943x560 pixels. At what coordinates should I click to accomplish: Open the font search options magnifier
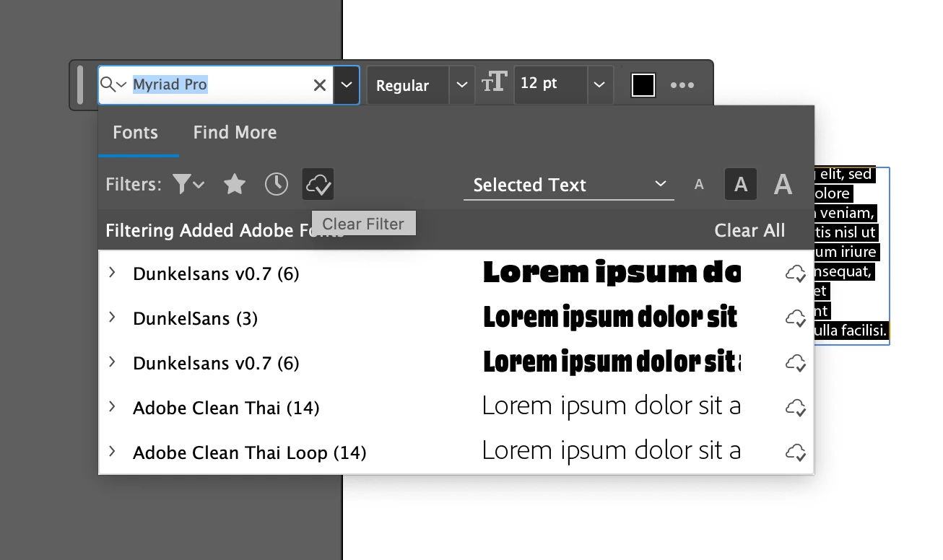pyautogui.click(x=113, y=84)
